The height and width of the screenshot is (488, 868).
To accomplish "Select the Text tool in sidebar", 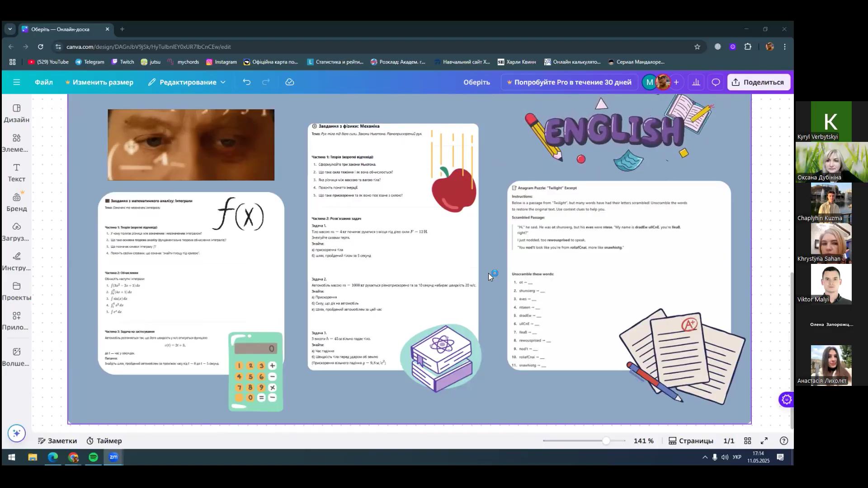I will click(17, 173).
